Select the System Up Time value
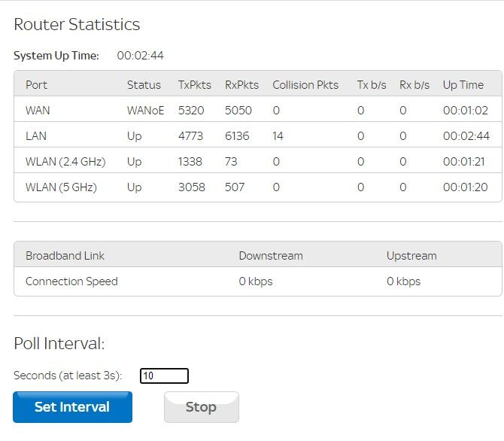The height and width of the screenshot is (441, 504). 140,56
